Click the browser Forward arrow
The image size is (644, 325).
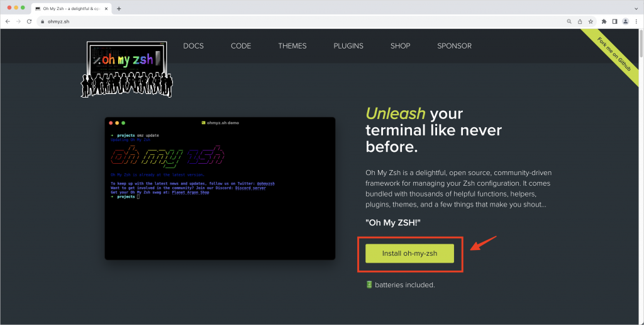(x=18, y=21)
